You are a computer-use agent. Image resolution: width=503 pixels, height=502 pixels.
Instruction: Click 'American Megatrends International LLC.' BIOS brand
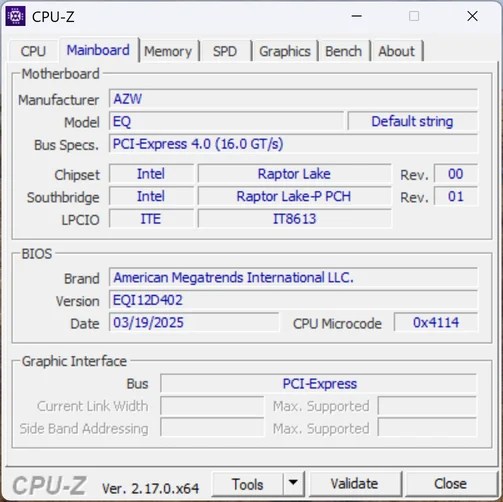tap(293, 277)
